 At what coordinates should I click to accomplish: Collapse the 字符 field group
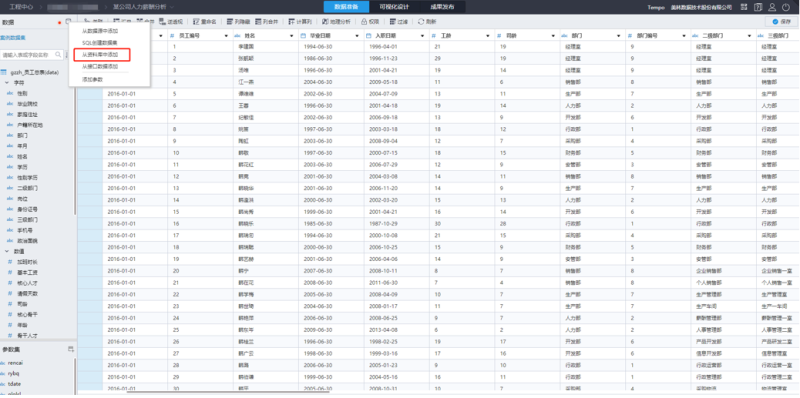(x=8, y=82)
